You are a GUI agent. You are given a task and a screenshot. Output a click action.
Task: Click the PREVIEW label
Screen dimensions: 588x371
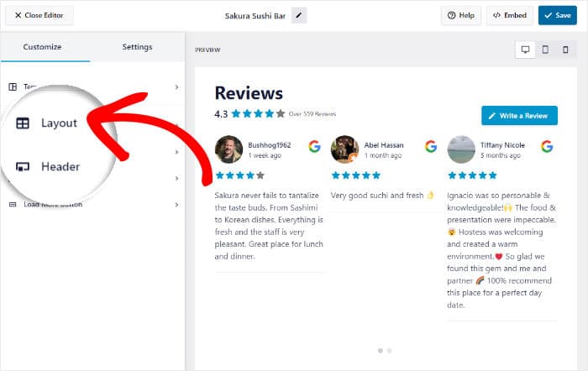tap(207, 50)
